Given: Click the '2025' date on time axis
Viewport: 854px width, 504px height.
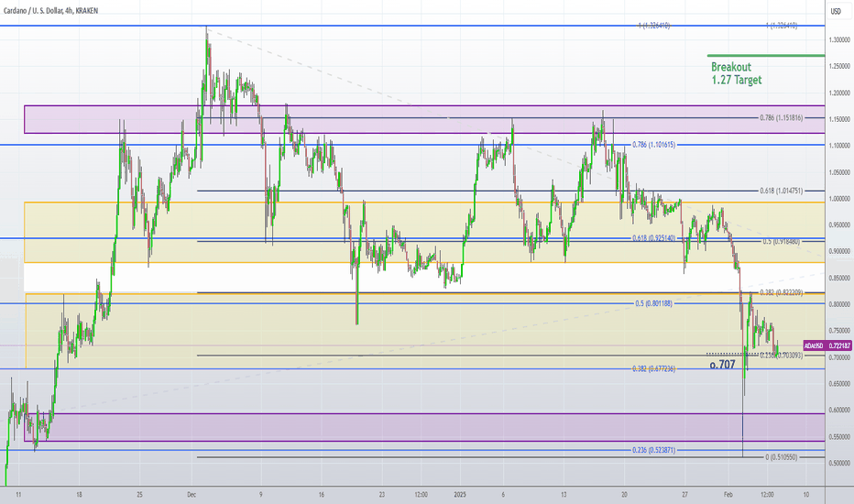Looking at the screenshot, I should pos(460,495).
